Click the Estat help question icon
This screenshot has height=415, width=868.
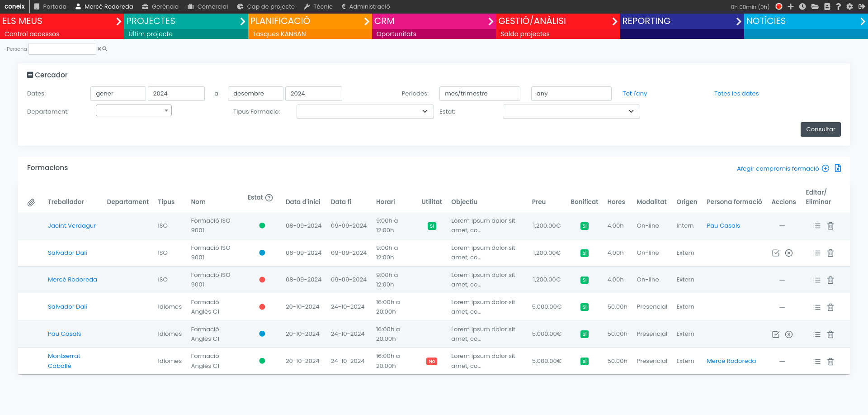click(x=269, y=198)
